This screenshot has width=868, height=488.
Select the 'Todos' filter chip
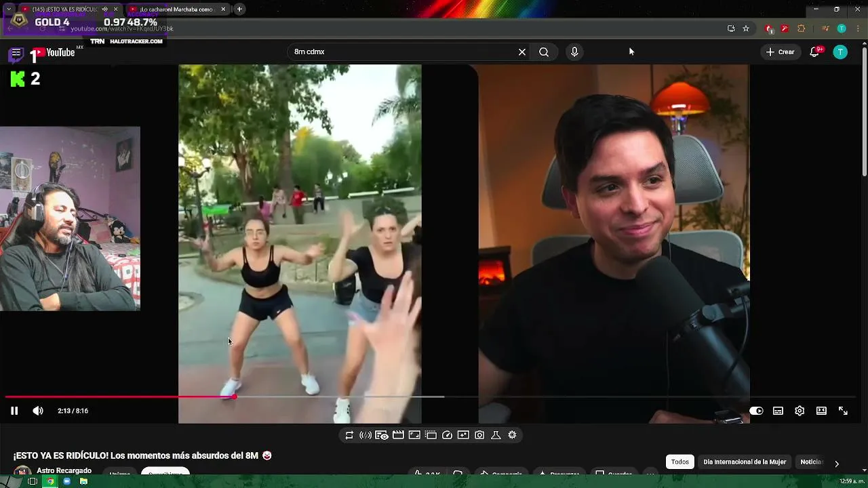(x=680, y=462)
